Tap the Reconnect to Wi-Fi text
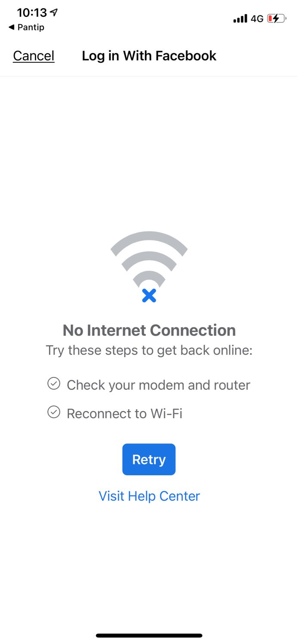 pyautogui.click(x=125, y=413)
